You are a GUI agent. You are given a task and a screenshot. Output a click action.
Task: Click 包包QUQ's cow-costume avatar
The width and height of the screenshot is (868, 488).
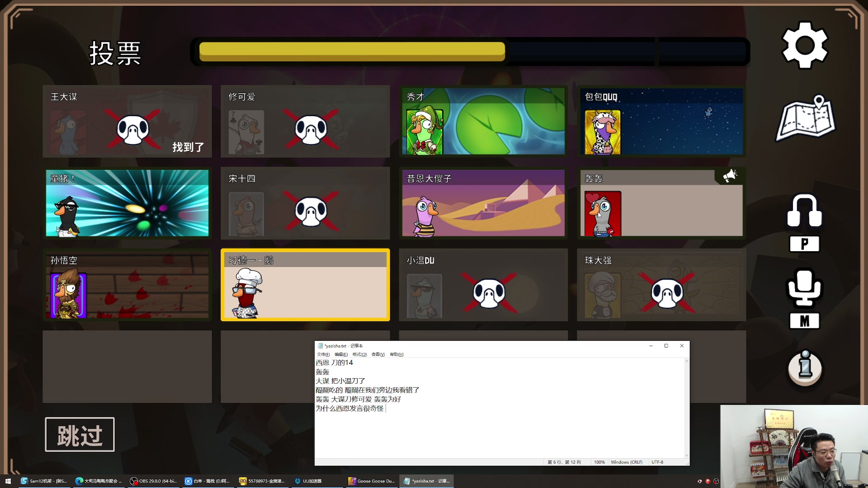603,132
